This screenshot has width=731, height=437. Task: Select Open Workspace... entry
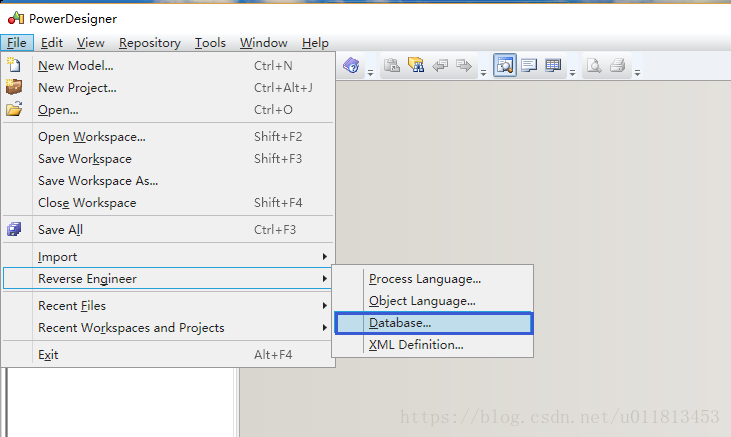168,137
